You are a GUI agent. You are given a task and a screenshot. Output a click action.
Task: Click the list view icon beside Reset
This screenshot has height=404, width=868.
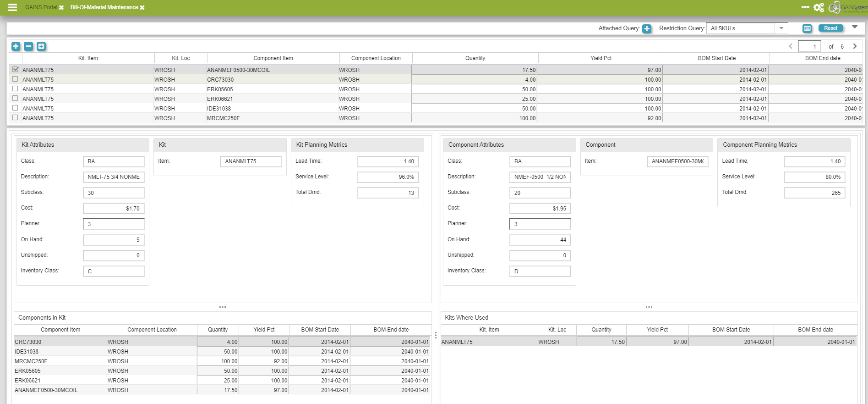(x=807, y=28)
